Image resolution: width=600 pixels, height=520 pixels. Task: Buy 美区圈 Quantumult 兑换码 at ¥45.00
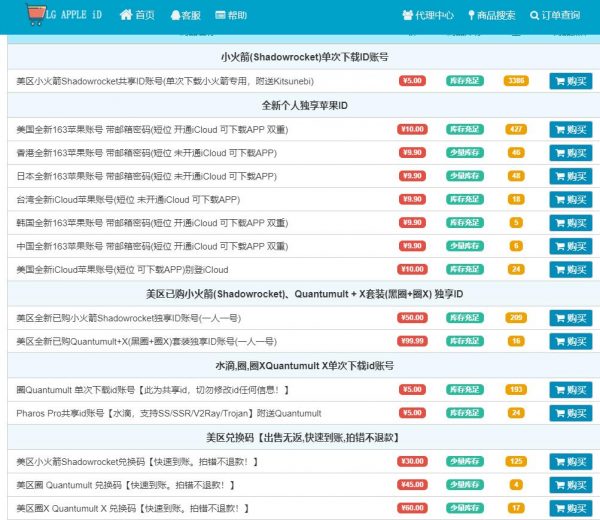tap(571, 485)
